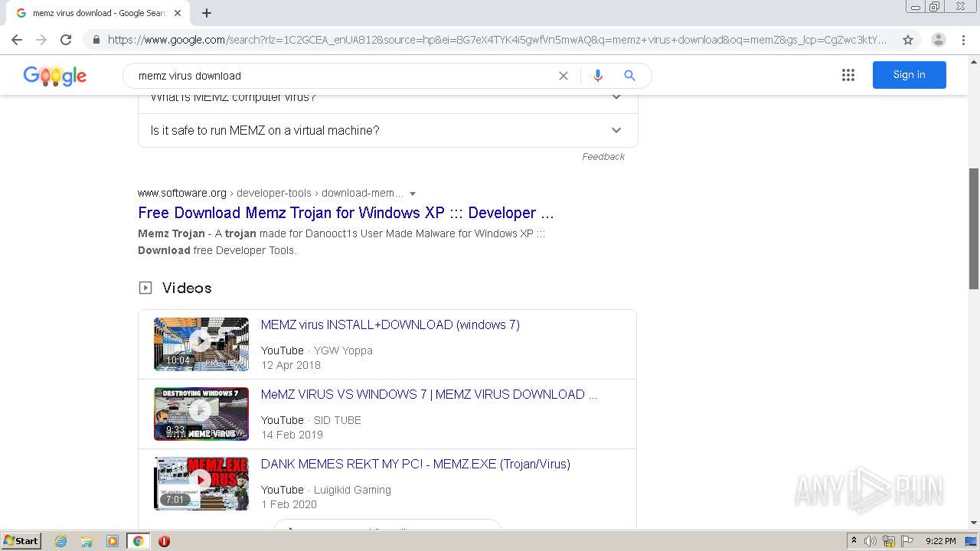Image resolution: width=980 pixels, height=551 pixels.
Task: Open the Chrome profile avatar
Action: click(939, 40)
